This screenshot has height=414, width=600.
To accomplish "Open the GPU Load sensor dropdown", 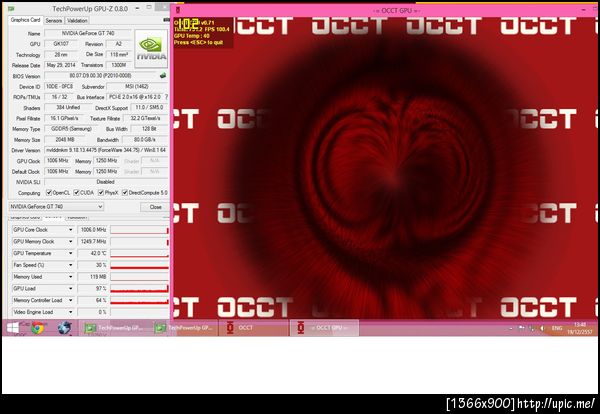I will pyautogui.click(x=70, y=288).
